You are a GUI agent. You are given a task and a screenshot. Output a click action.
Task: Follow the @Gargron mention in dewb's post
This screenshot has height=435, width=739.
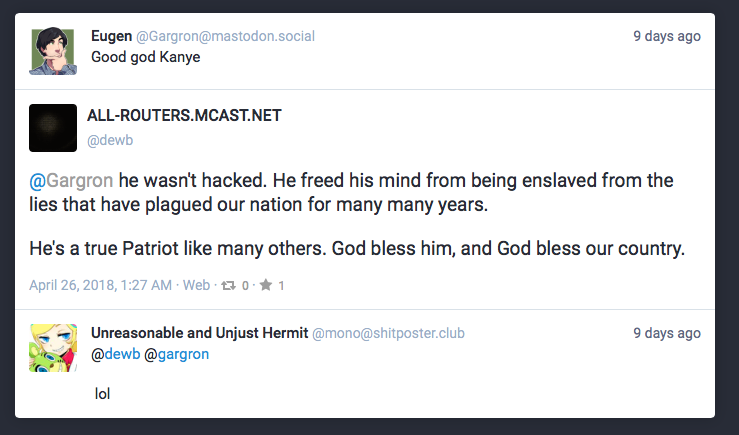[71, 181]
